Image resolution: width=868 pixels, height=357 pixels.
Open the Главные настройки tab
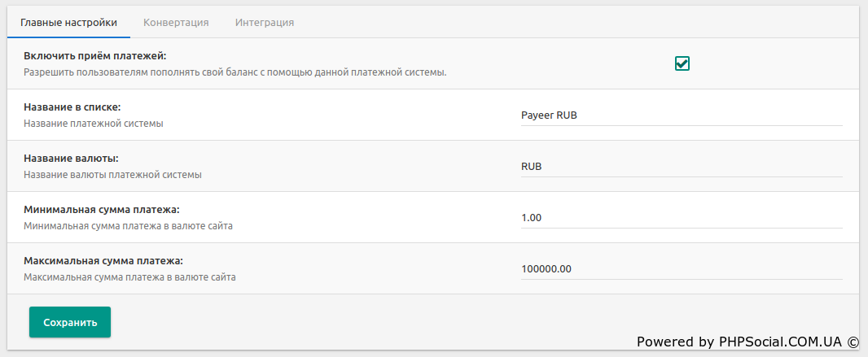(x=68, y=22)
